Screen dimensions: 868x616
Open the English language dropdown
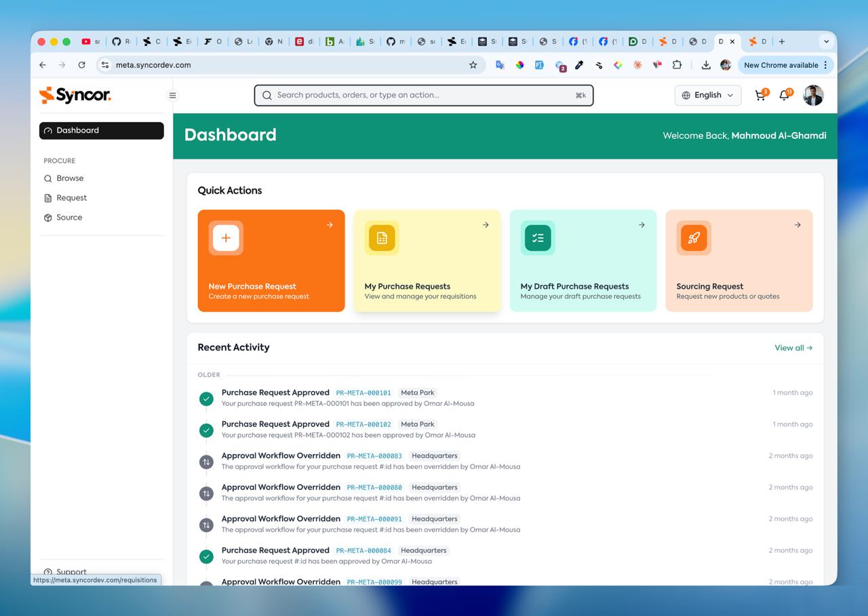coord(708,95)
